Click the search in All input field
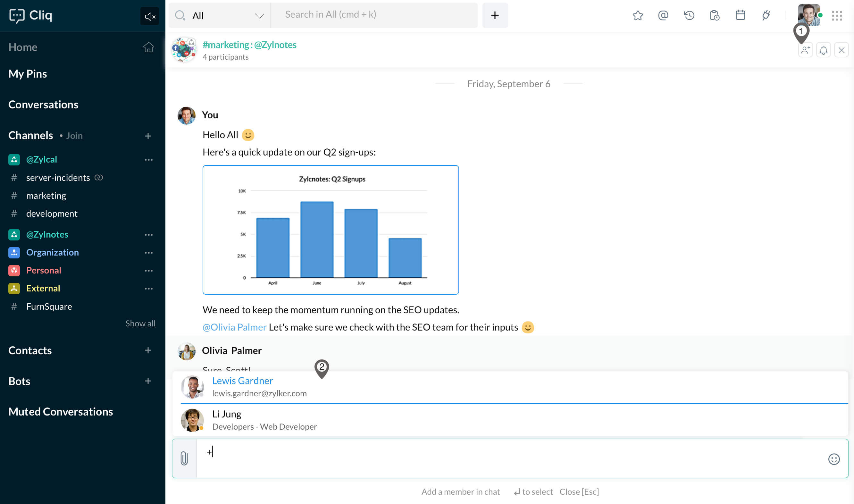This screenshot has width=854, height=504. point(374,15)
